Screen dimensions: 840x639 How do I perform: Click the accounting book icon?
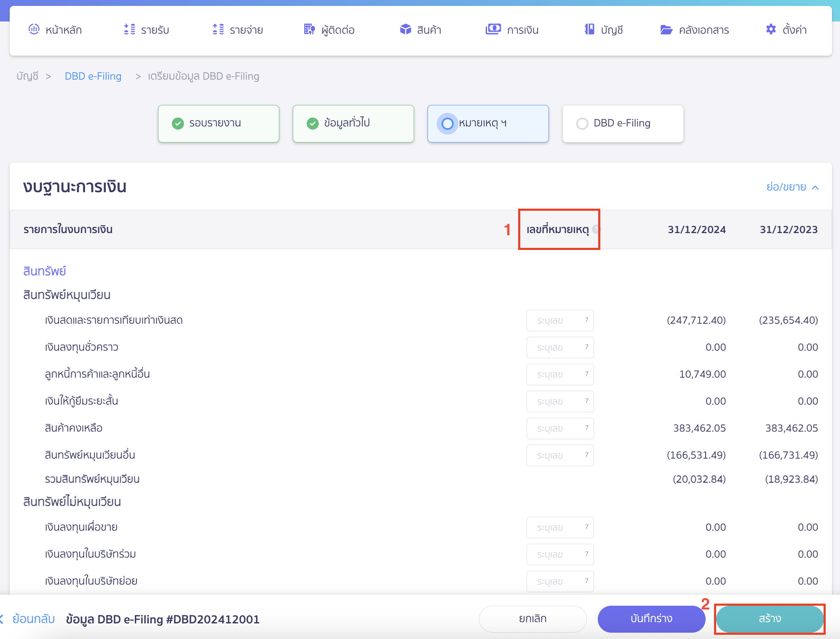pos(589,29)
